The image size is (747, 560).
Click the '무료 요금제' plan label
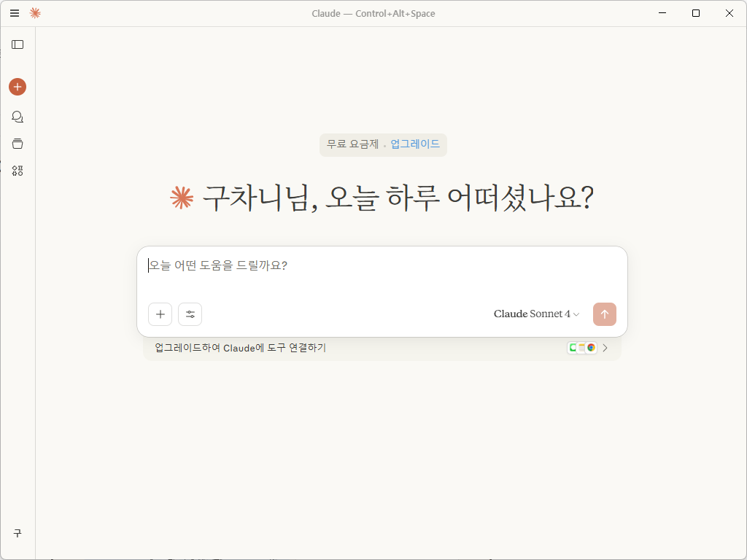352,144
